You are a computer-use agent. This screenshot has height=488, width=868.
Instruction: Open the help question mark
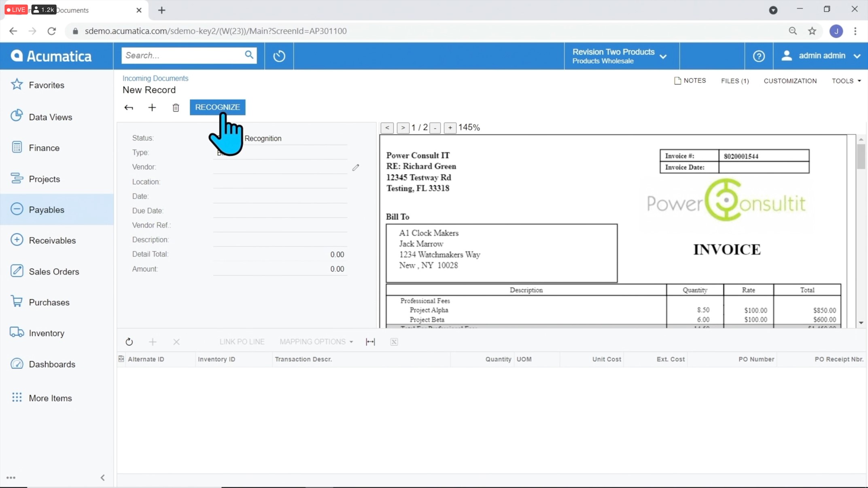[x=759, y=56]
